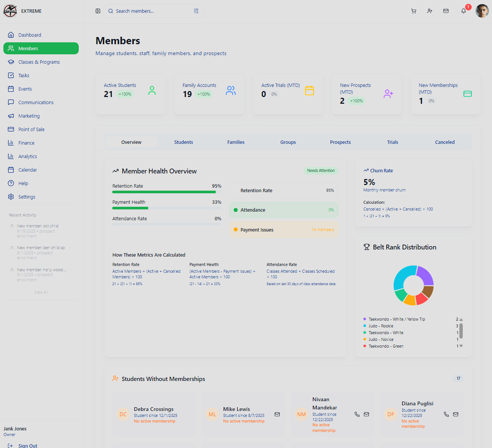This screenshot has height=448, width=492.
Task: Open the user profile avatar
Action: click(482, 11)
